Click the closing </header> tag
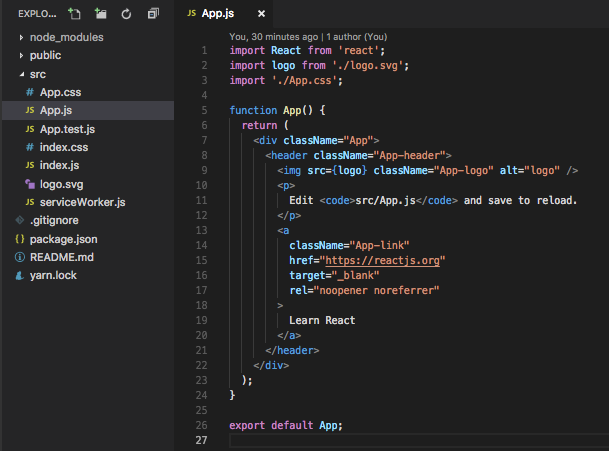This screenshot has width=609, height=451. (292, 350)
